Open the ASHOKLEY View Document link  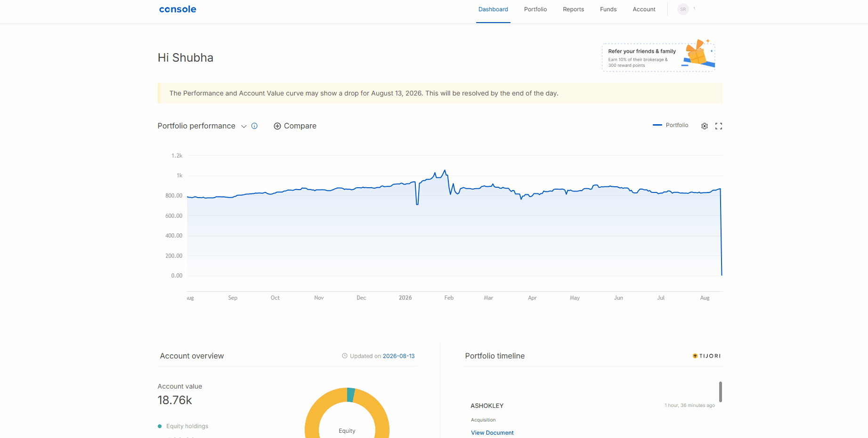tap(492, 433)
